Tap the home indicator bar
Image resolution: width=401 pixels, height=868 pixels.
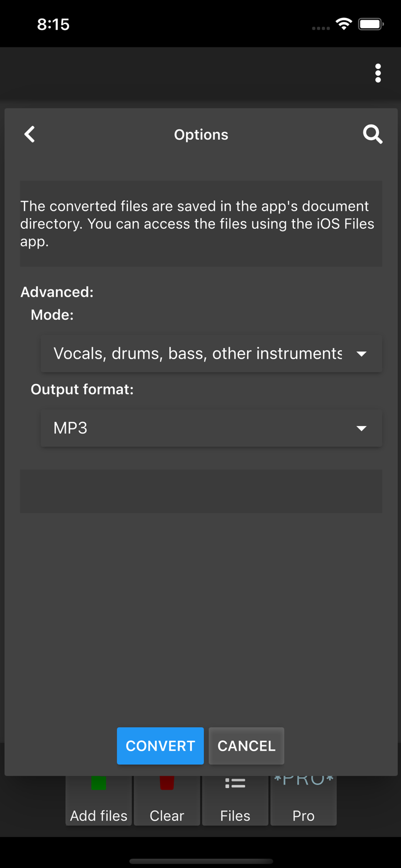(201, 861)
